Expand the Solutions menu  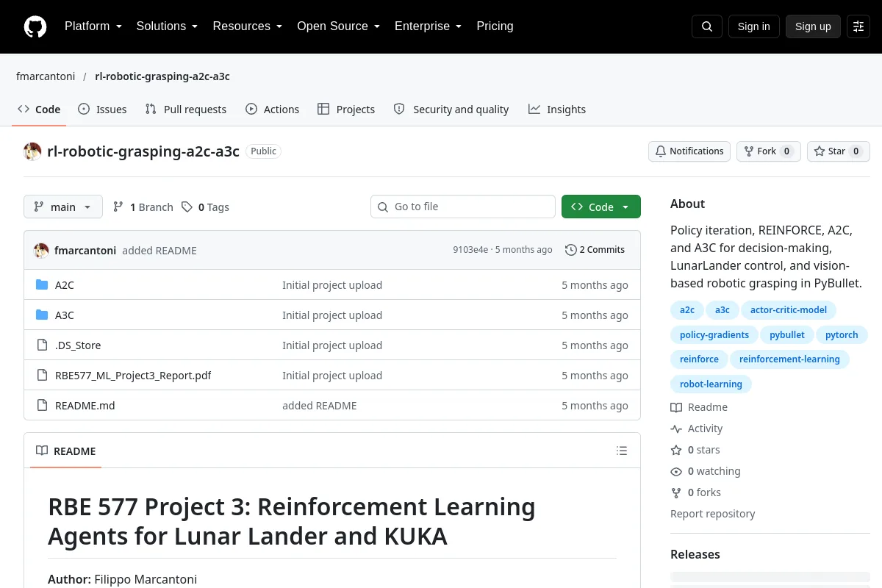168,26
